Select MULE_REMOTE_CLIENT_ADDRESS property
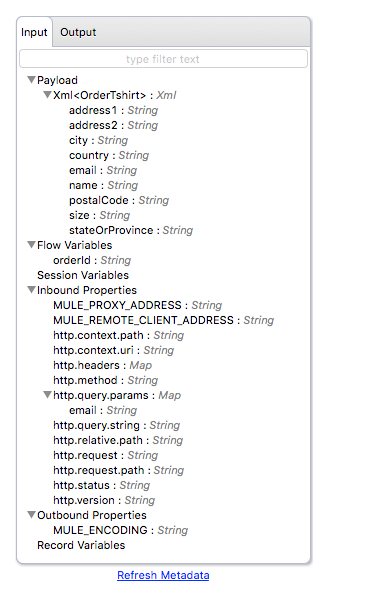366x598 pixels. (x=164, y=320)
